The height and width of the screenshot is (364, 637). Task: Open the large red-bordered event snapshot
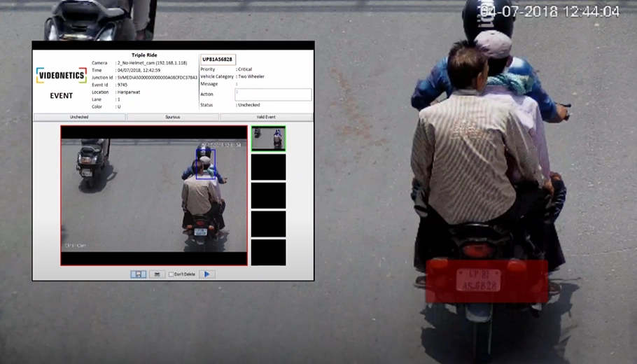click(153, 195)
